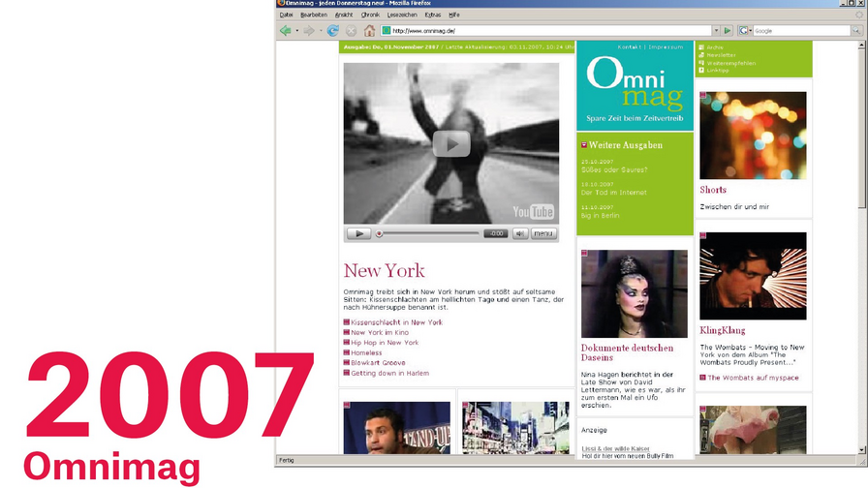
Task: Play the video with the center overlay button
Action: pos(451,144)
